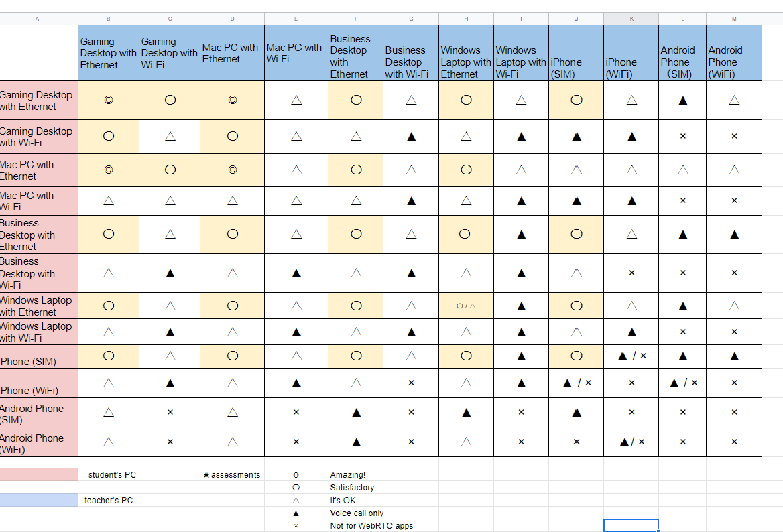Click the blue 'iPhone (WiFi)' column heading cell
Viewport: 783px width, 532px height.
(631, 53)
